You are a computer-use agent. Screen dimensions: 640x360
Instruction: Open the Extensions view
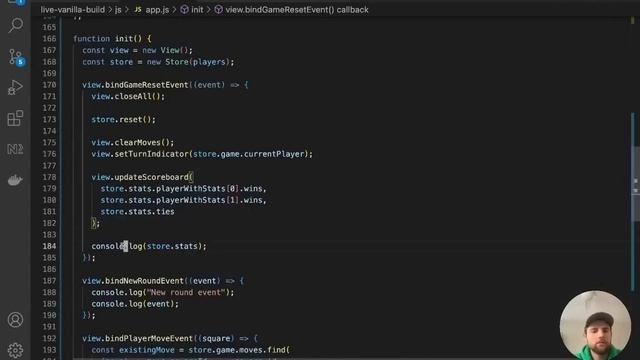15,118
